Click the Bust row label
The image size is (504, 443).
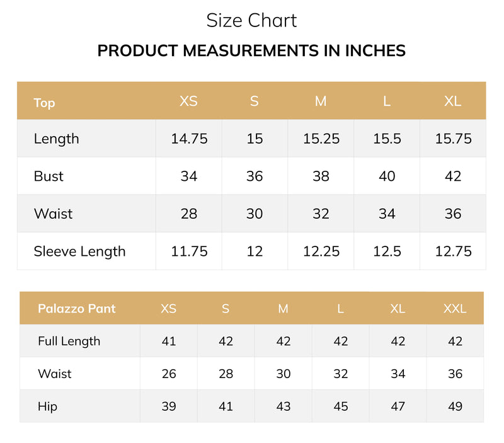click(49, 176)
